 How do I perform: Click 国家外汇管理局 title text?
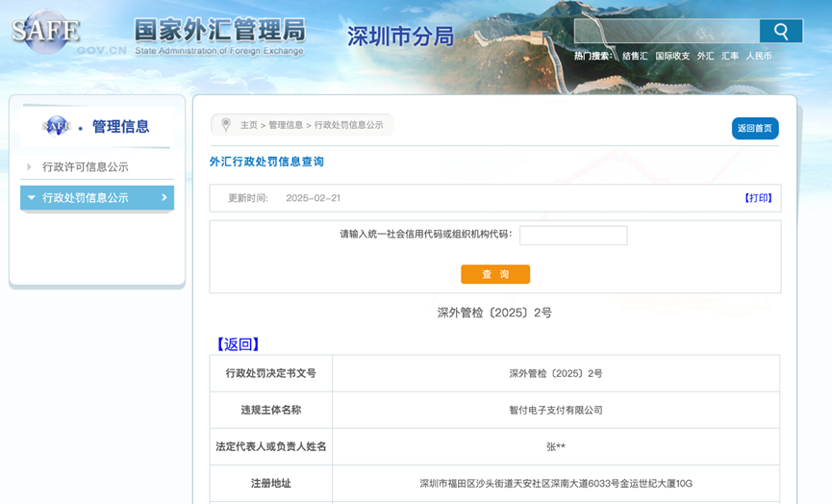219,30
